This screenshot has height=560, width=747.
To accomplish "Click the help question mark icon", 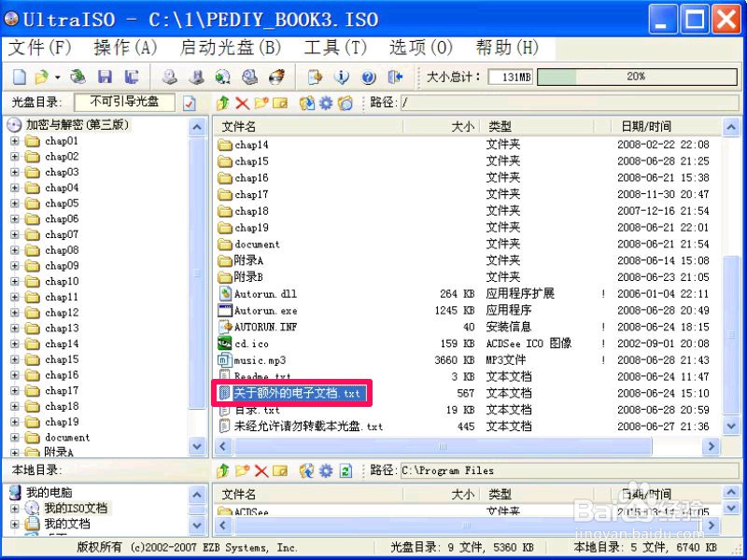I will tap(369, 77).
